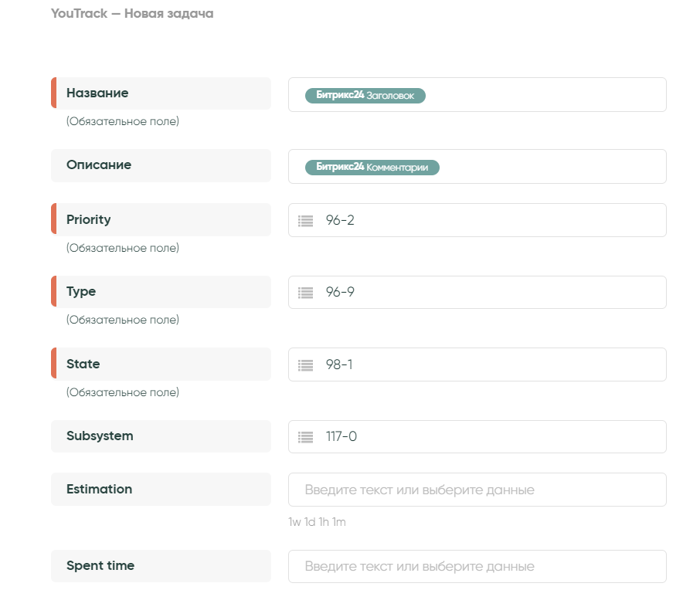Click the YouTrack — Новая задача heading

click(x=132, y=14)
